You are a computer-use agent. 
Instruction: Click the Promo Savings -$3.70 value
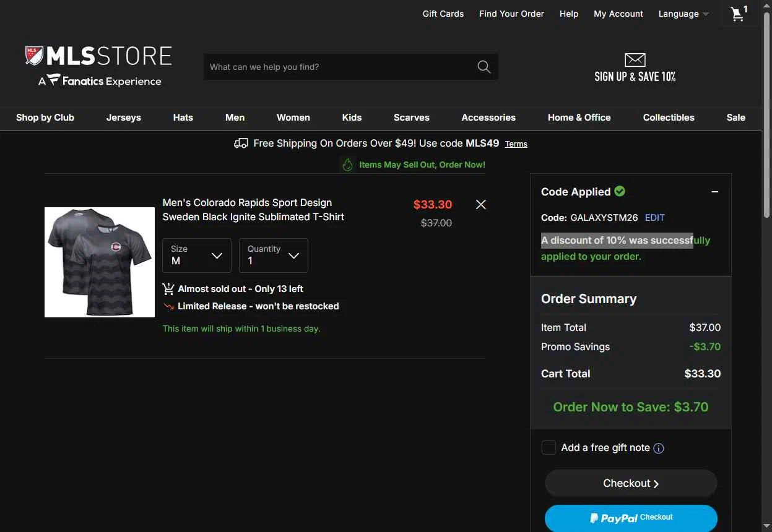click(705, 347)
